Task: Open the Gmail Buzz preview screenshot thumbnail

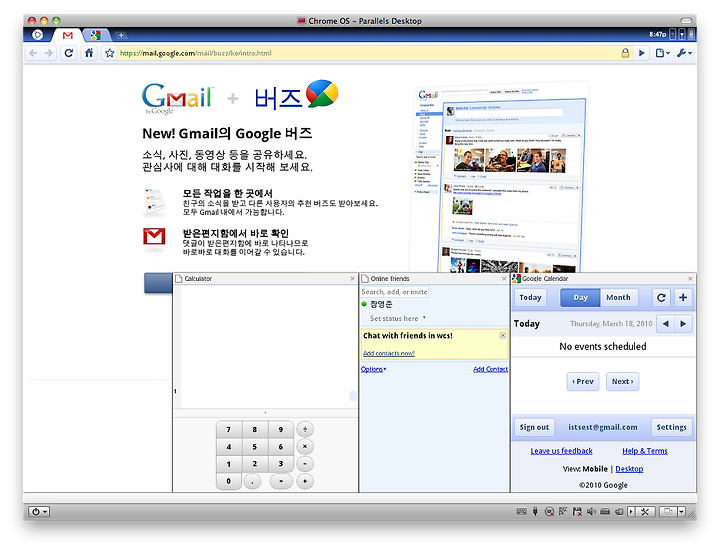Action: pyautogui.click(x=500, y=177)
